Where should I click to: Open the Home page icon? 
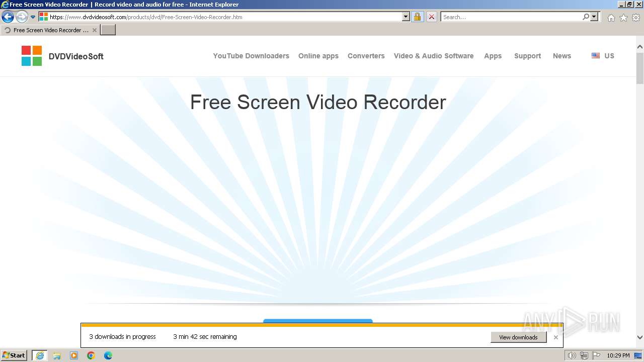[x=611, y=18]
